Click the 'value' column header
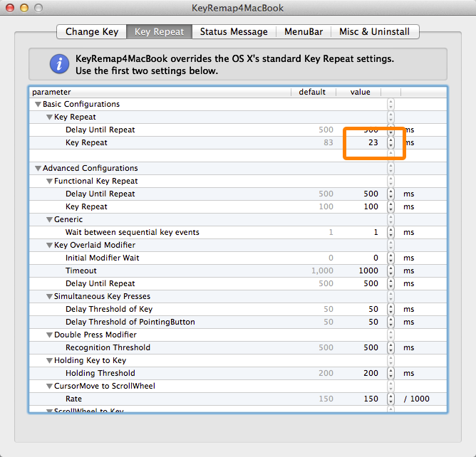476x457 pixels. (x=360, y=92)
